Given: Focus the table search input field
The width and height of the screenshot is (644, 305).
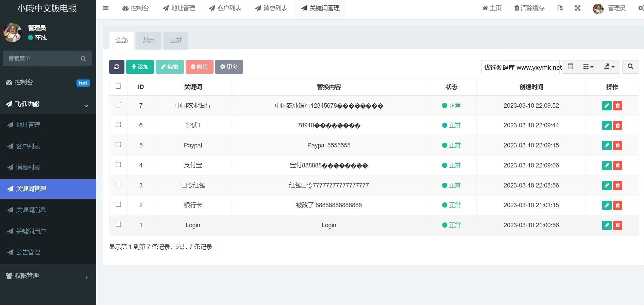Looking at the screenshot, I should point(521,67).
